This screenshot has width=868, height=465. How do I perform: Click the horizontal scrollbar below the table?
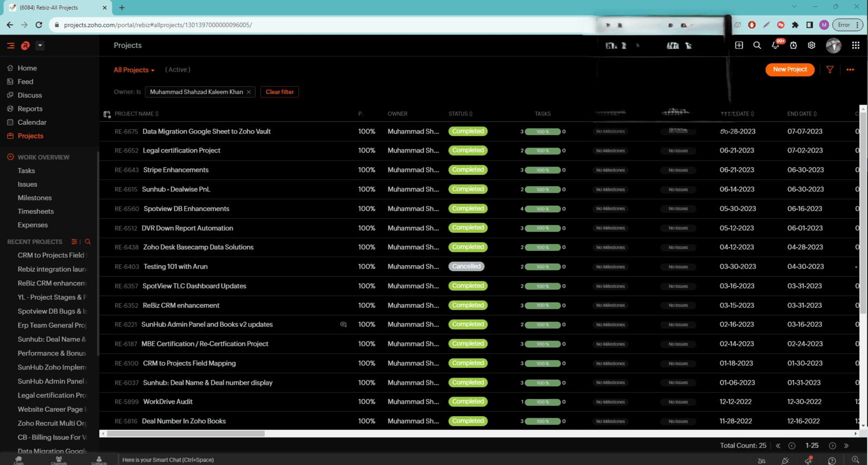click(x=186, y=434)
